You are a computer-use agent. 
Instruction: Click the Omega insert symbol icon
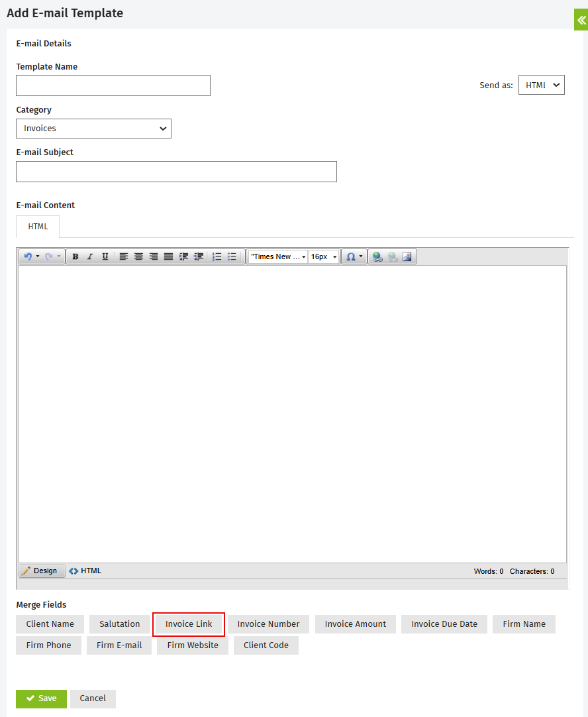click(x=350, y=256)
